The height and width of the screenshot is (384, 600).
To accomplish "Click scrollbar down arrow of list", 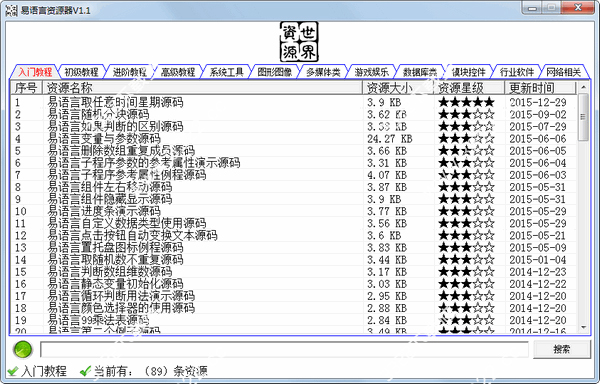I will (x=583, y=327).
